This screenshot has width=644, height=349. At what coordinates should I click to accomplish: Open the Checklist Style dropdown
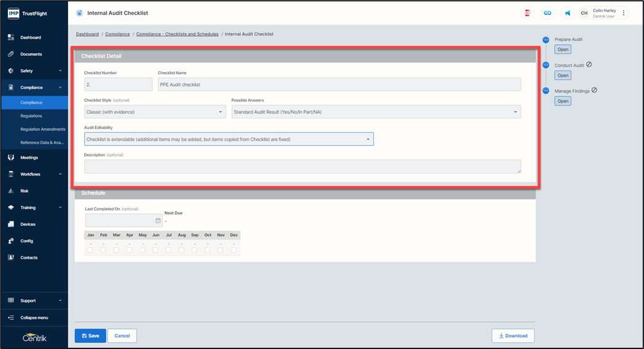pos(155,112)
